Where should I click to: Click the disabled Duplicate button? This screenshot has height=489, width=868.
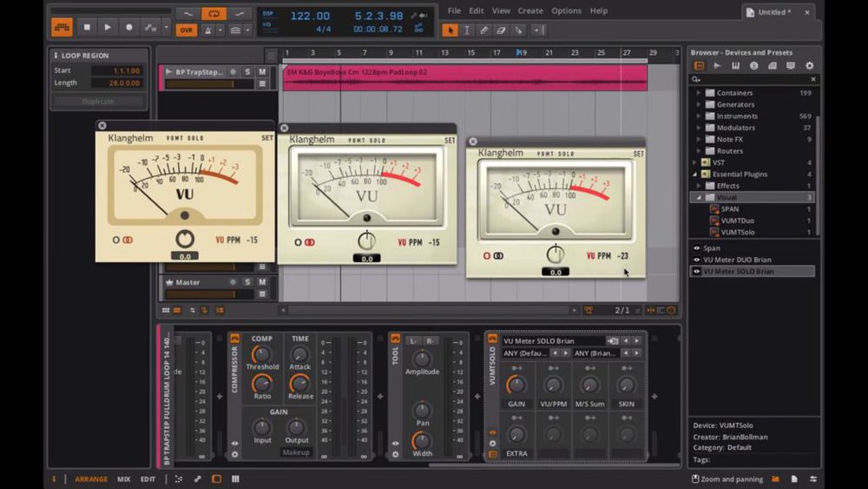point(98,102)
